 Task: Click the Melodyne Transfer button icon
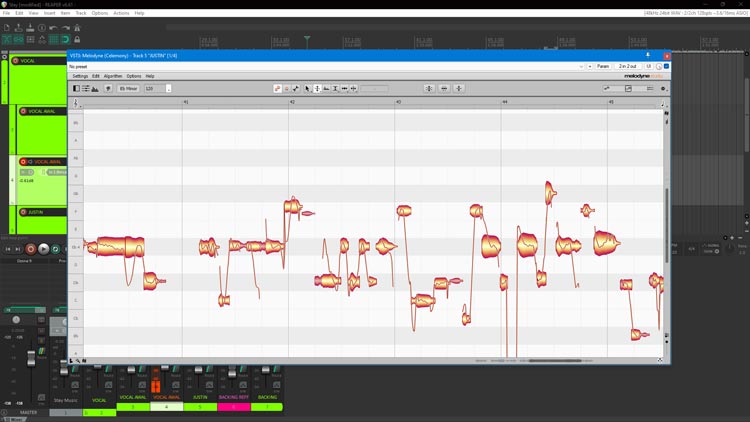109,89
